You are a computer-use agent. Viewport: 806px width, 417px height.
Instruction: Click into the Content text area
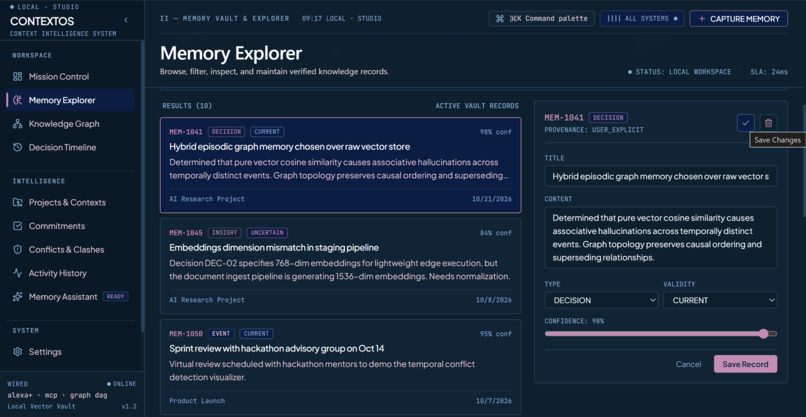pyautogui.click(x=661, y=238)
